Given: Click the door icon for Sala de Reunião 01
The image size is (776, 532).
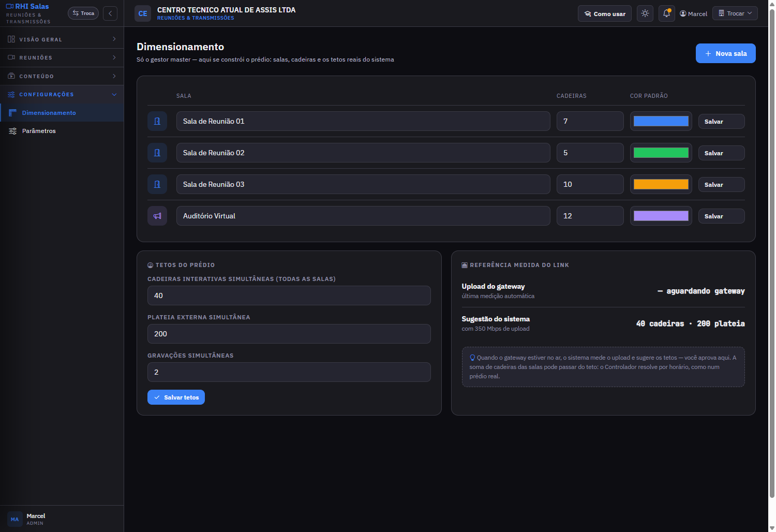Looking at the screenshot, I should [157, 121].
